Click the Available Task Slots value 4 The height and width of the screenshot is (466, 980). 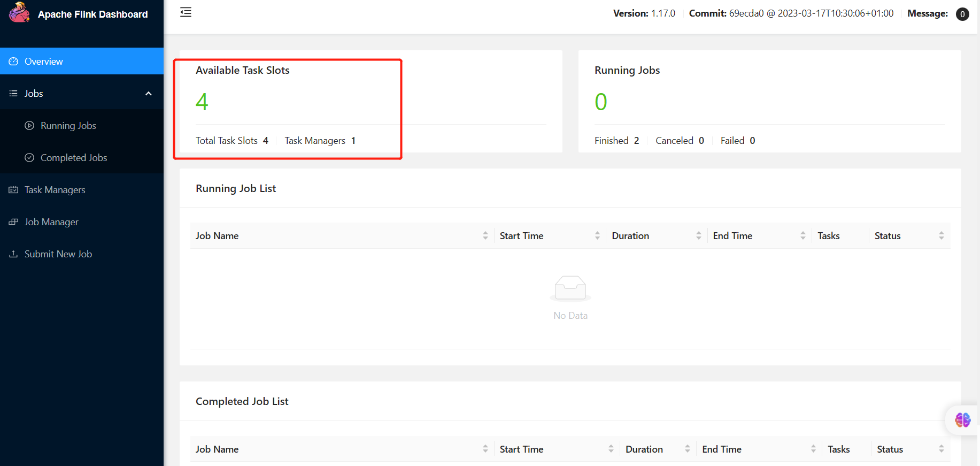coord(202,102)
